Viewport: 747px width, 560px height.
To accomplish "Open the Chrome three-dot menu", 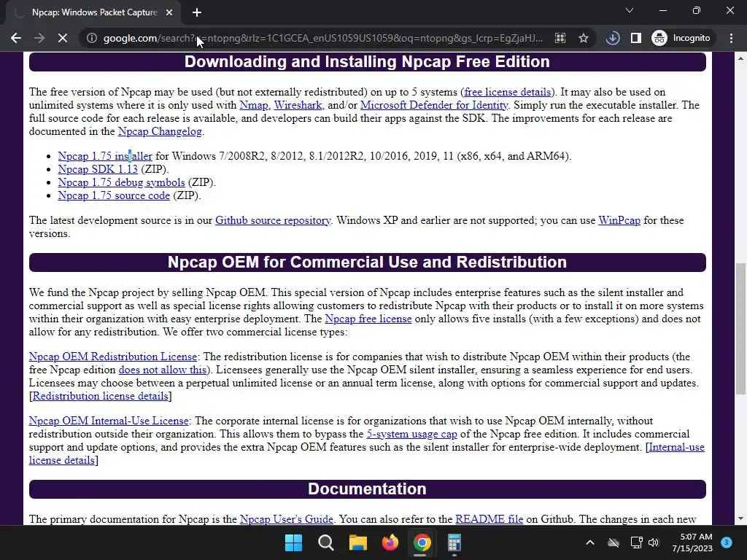I will [x=731, y=38].
